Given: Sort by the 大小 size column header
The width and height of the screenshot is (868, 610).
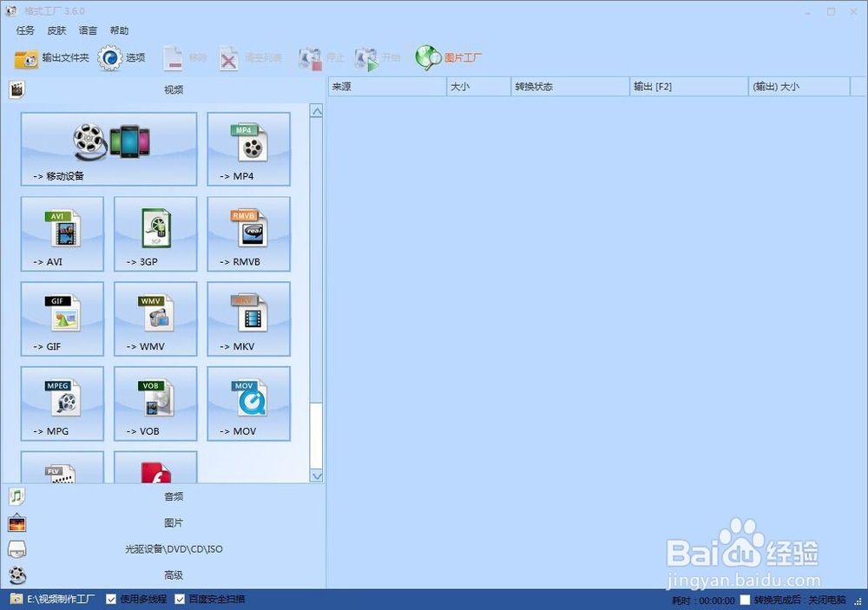Looking at the screenshot, I should pos(479,87).
